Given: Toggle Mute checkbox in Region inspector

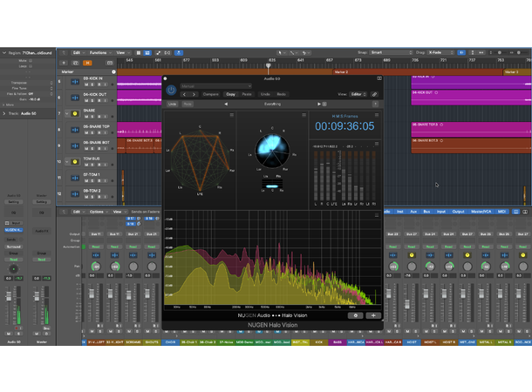Looking at the screenshot, I should 31,61.
